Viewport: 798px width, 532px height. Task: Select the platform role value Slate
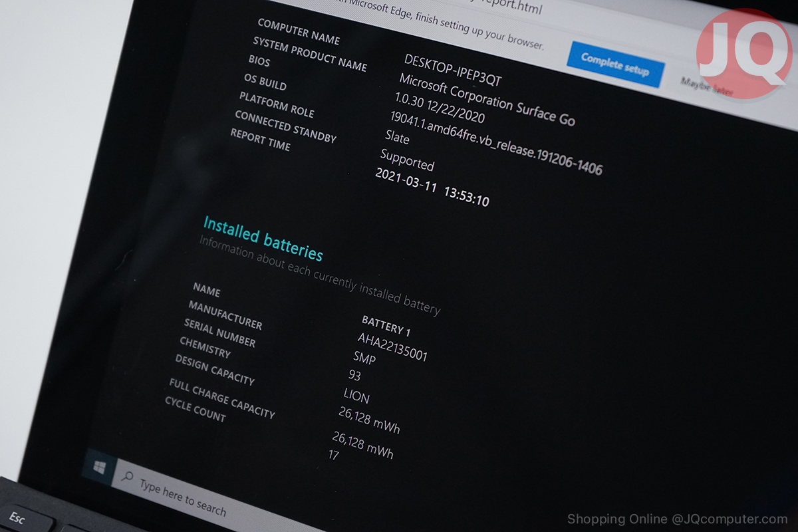397,137
